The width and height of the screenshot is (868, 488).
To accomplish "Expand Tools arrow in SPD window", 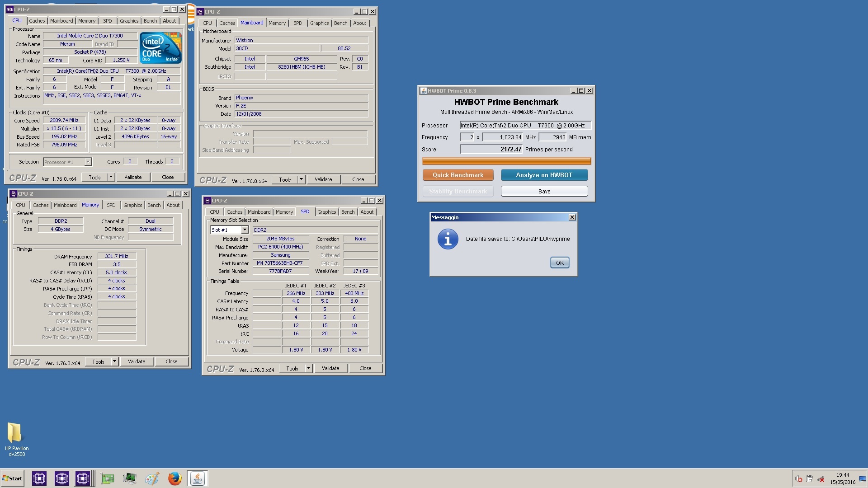I will 309,368.
